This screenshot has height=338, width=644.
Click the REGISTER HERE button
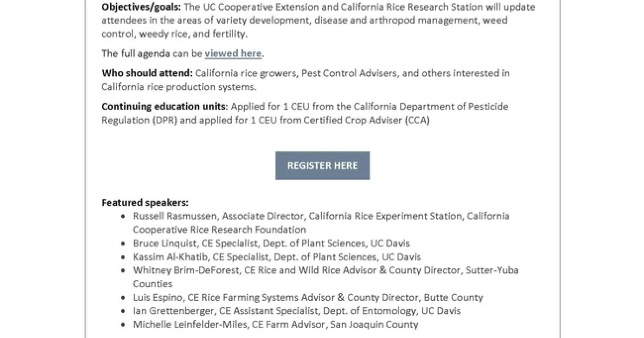coord(323,165)
